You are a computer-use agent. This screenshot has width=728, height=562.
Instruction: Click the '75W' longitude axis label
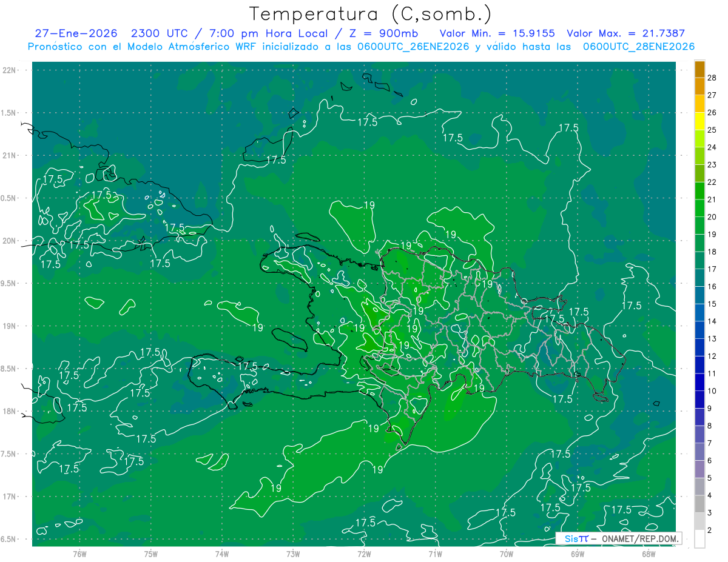click(151, 554)
